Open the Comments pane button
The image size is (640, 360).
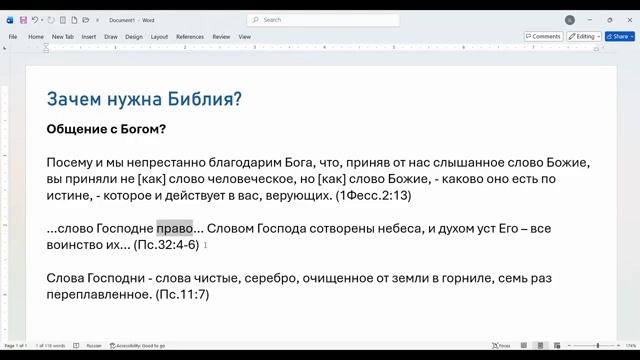pos(543,36)
